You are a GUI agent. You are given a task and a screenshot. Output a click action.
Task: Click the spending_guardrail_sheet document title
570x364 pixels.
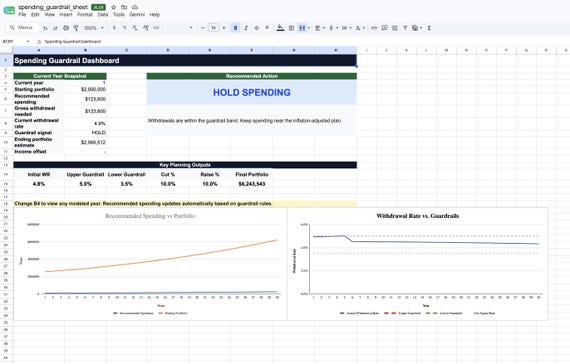click(x=53, y=7)
